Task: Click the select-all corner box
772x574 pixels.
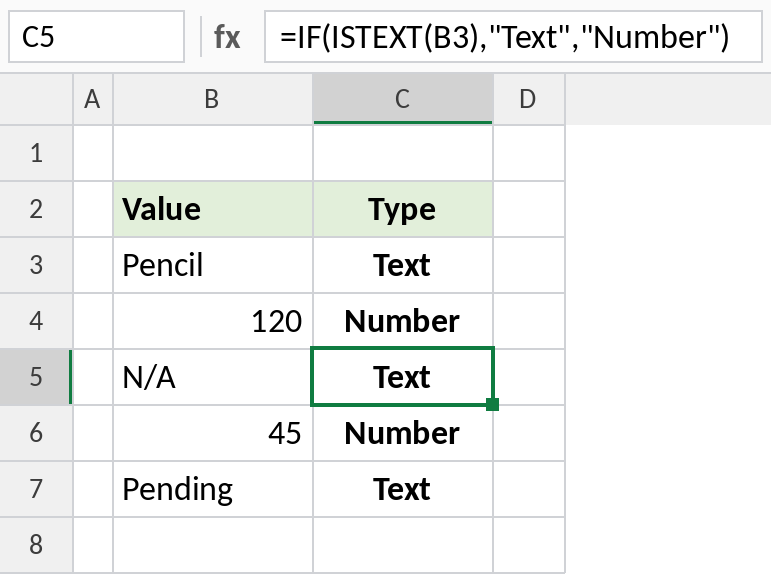Action: click(x=36, y=99)
